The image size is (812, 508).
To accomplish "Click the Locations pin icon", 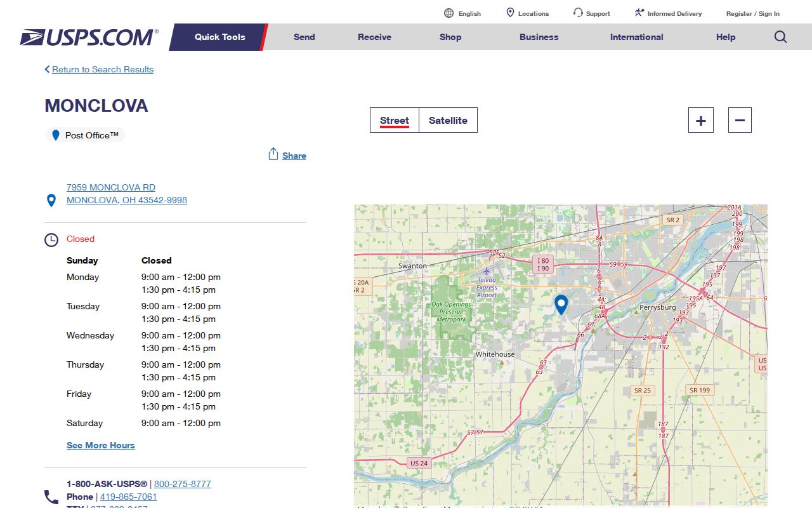I will [510, 13].
